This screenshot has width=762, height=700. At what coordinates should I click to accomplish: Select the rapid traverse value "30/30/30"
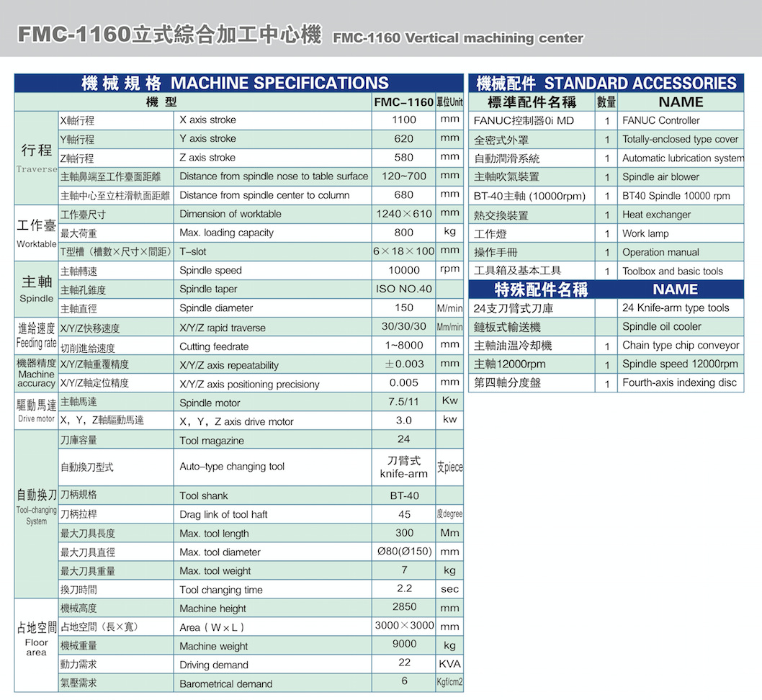(404, 326)
